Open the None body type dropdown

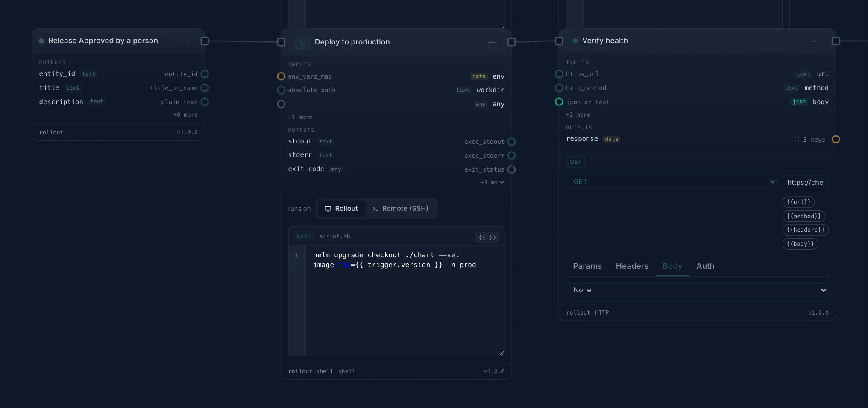tap(697, 290)
